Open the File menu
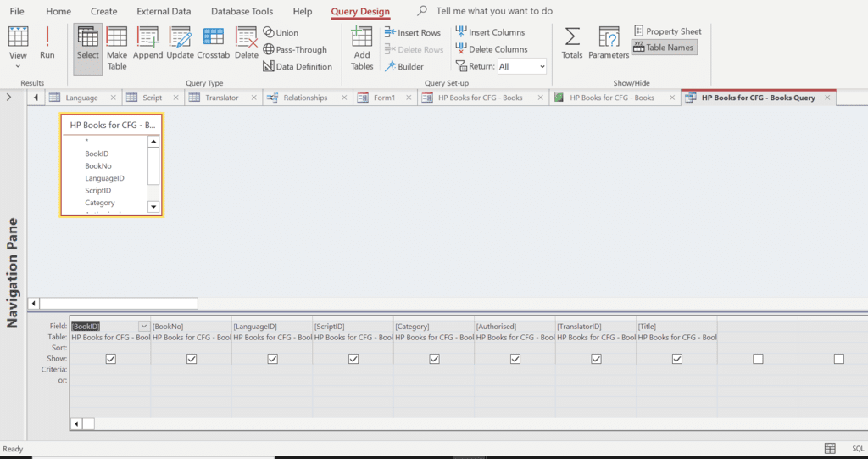868x459 pixels. coord(17,11)
